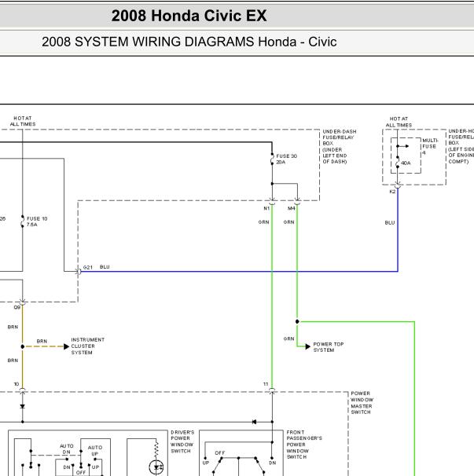Viewport: 474px width, 476px height.
Task: Select the "POWER WINDOW MASTER SWITCH" label
Action: click(x=362, y=403)
